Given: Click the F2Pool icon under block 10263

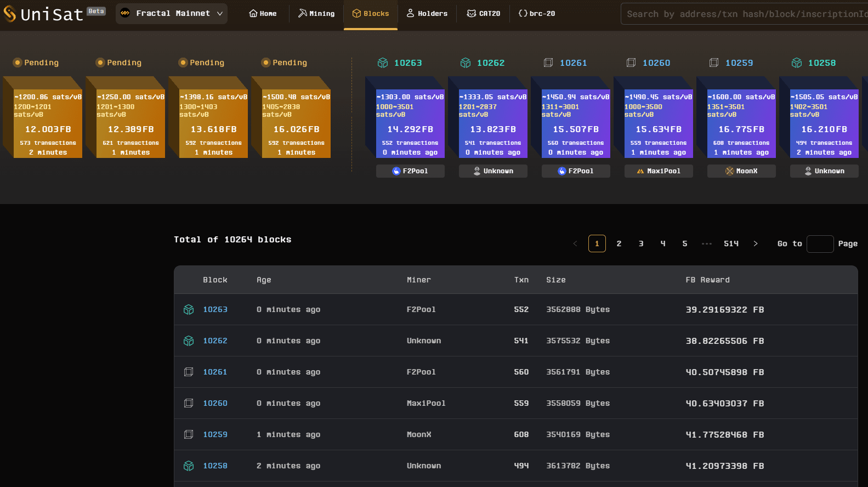Looking at the screenshot, I should click(x=396, y=171).
